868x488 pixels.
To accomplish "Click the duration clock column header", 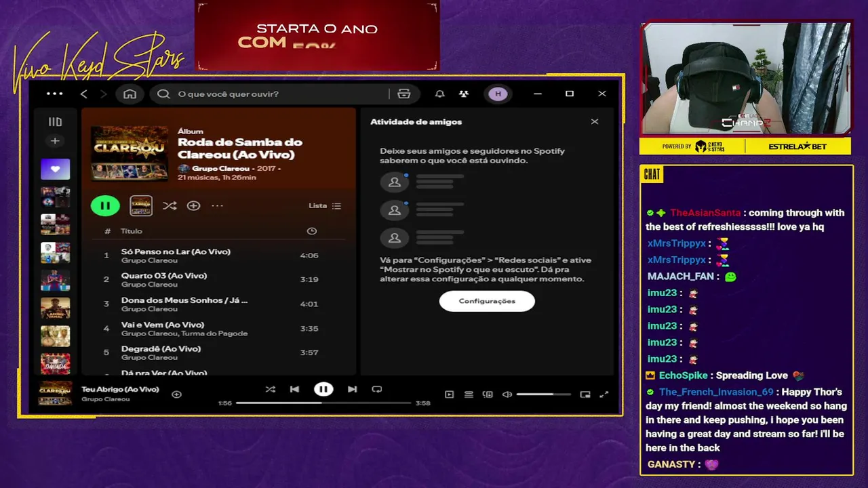I will point(311,231).
